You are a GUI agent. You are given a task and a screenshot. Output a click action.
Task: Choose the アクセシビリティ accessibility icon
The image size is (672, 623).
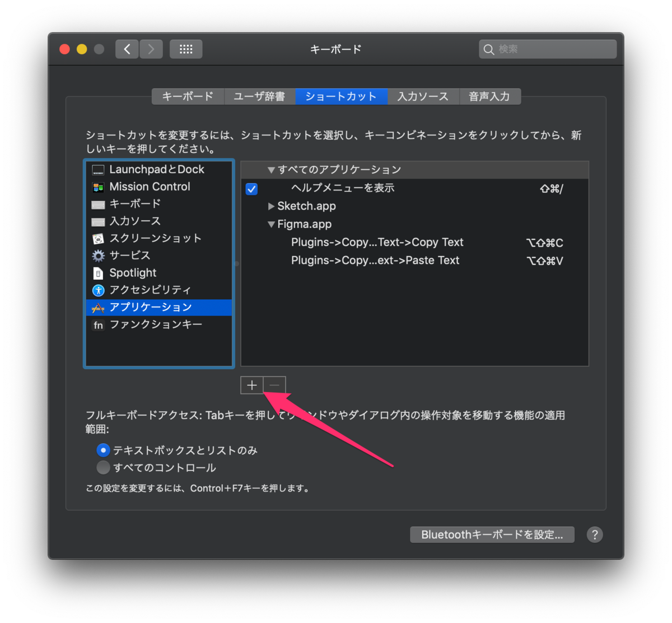(97, 290)
